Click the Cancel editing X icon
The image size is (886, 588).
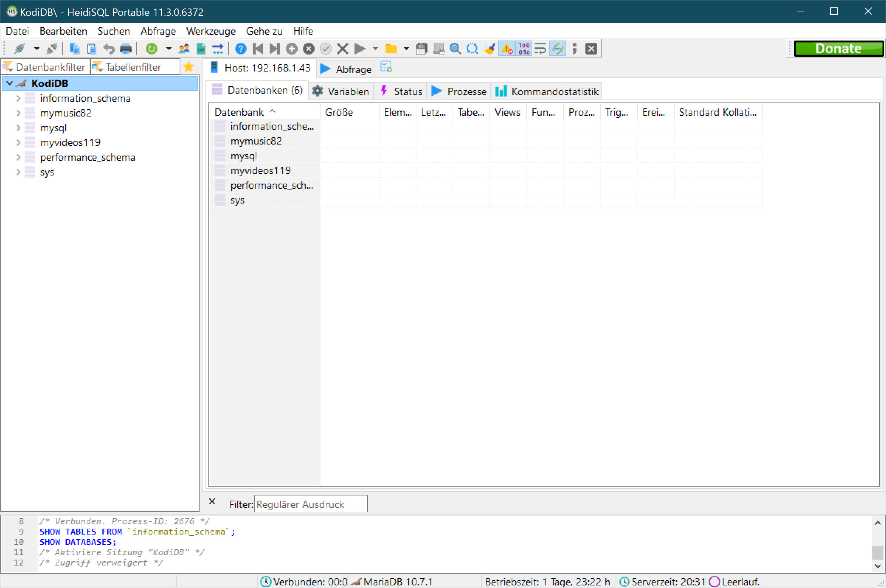click(342, 48)
